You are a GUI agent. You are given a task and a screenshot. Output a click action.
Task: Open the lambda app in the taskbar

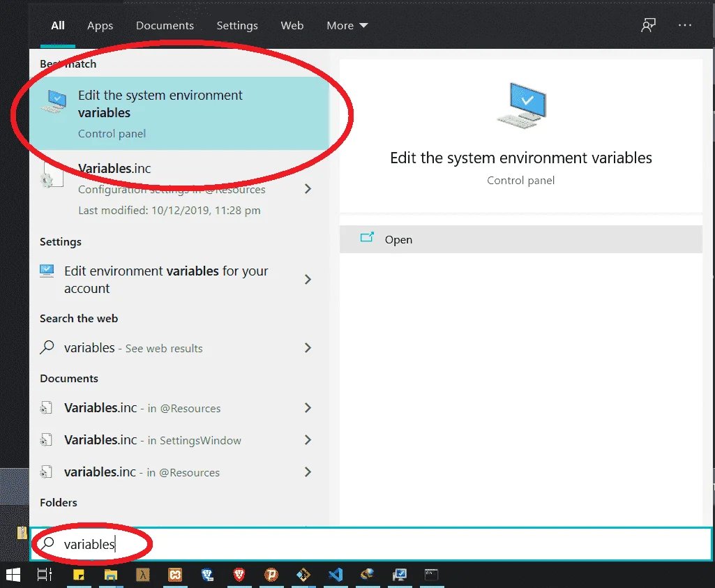coord(143,575)
